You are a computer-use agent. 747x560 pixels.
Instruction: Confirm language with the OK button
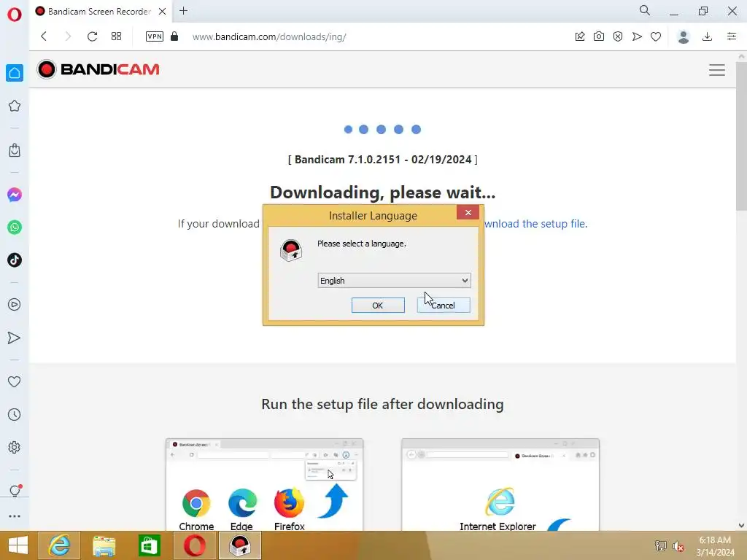point(378,306)
